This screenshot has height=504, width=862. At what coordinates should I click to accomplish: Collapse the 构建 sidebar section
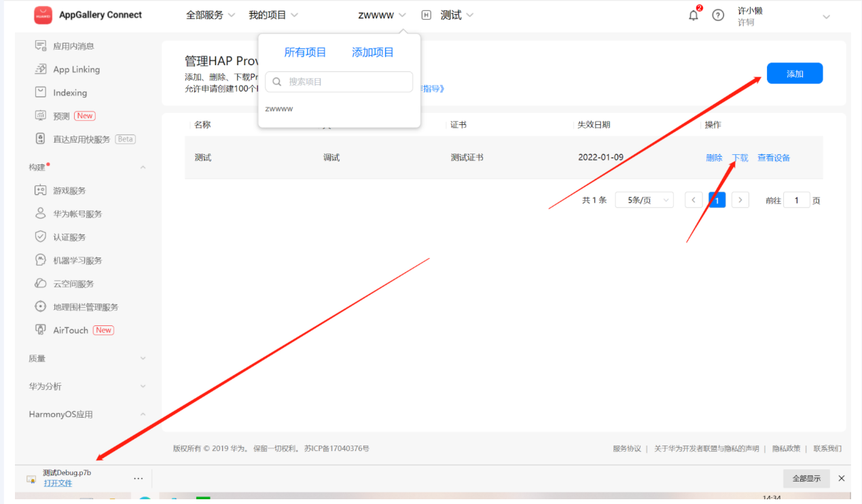[143, 167]
